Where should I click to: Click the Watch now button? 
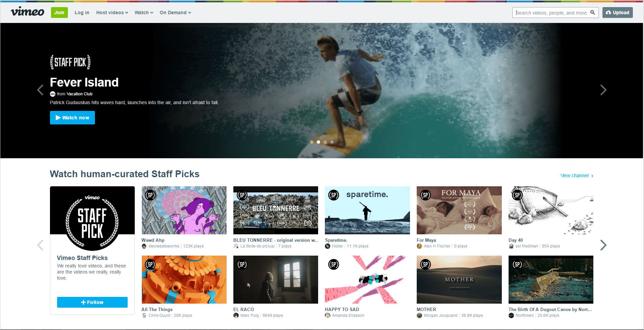coord(72,118)
